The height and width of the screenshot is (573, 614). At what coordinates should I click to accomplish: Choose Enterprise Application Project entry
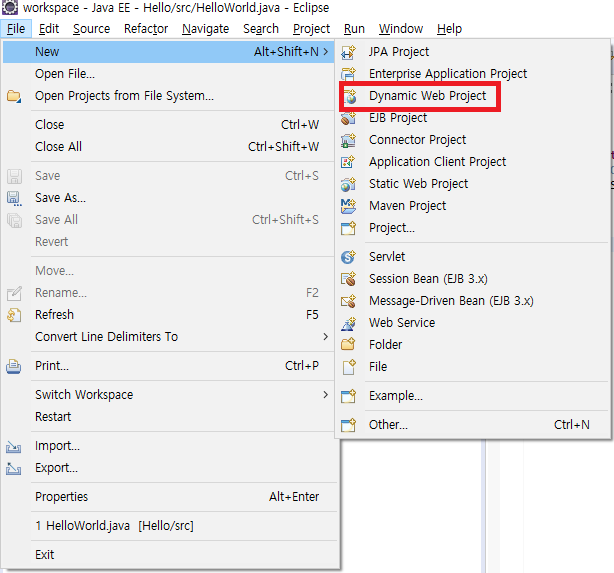[473, 74]
